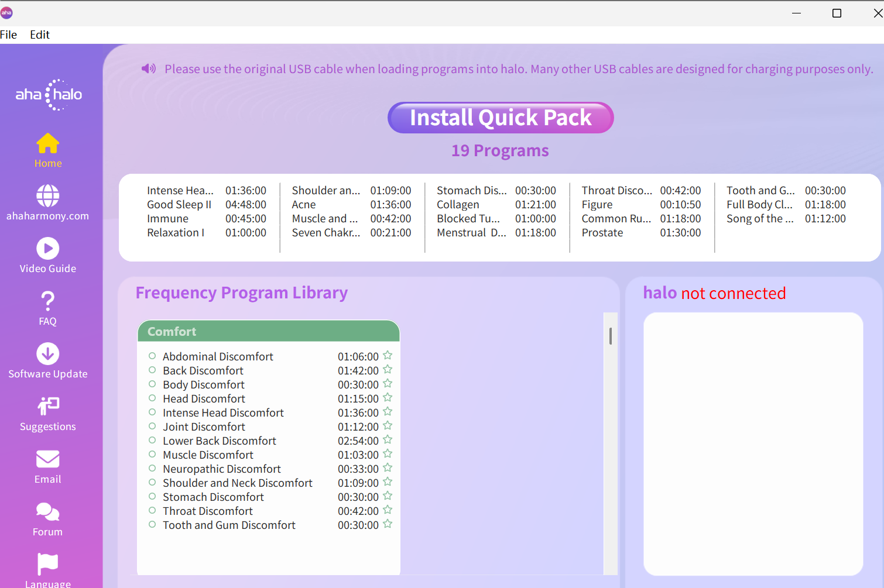The image size is (884, 588).
Task: Star the Throat Discomfort program
Action: 388,510
